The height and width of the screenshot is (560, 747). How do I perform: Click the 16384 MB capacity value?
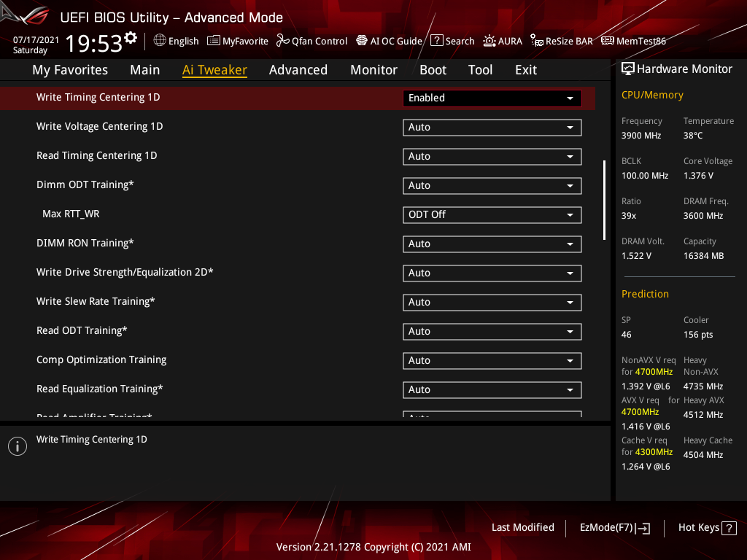(x=704, y=256)
